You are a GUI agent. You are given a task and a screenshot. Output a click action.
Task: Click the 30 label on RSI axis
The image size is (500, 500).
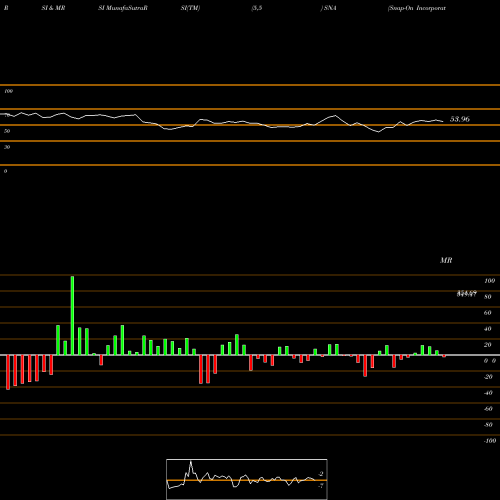[x=7, y=147]
